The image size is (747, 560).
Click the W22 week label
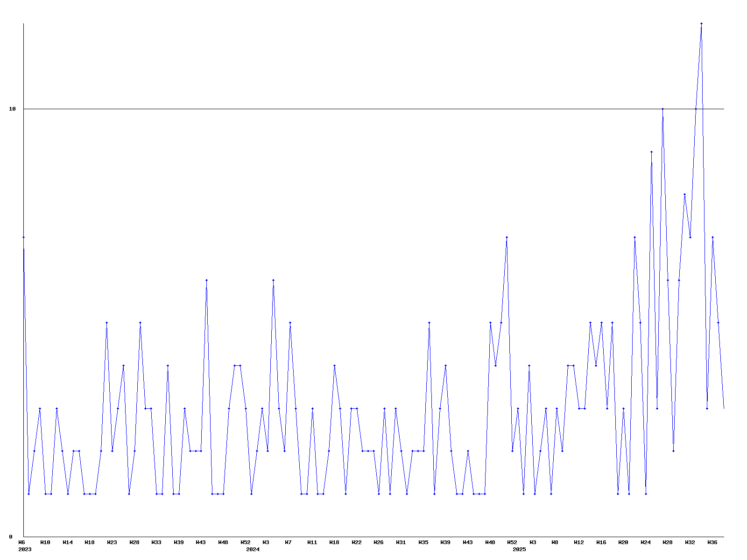tap(357, 542)
